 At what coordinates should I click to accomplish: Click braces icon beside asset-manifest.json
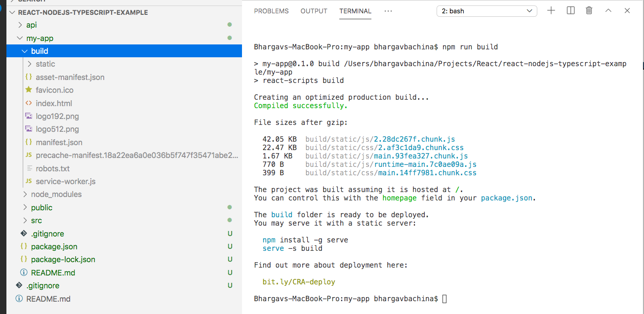(29, 77)
